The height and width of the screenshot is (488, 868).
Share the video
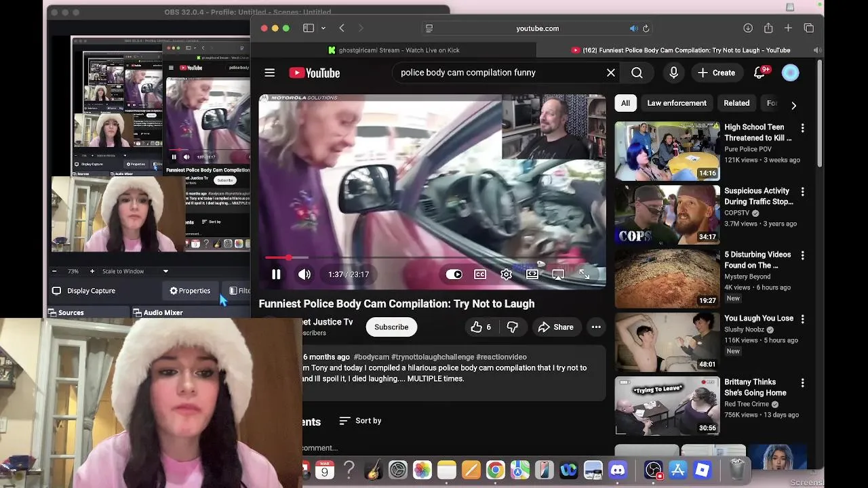[x=556, y=327]
